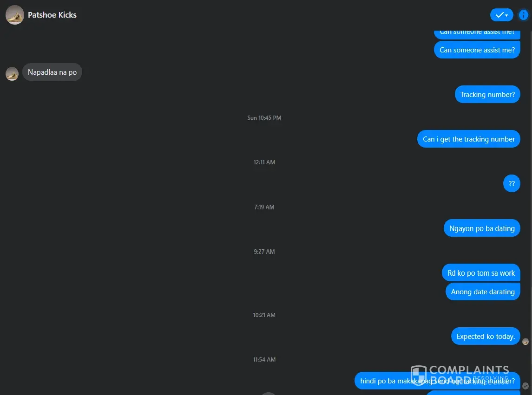The image size is (532, 395).
Task: Click delivered check icon beside last message
Action: pyautogui.click(x=525, y=386)
